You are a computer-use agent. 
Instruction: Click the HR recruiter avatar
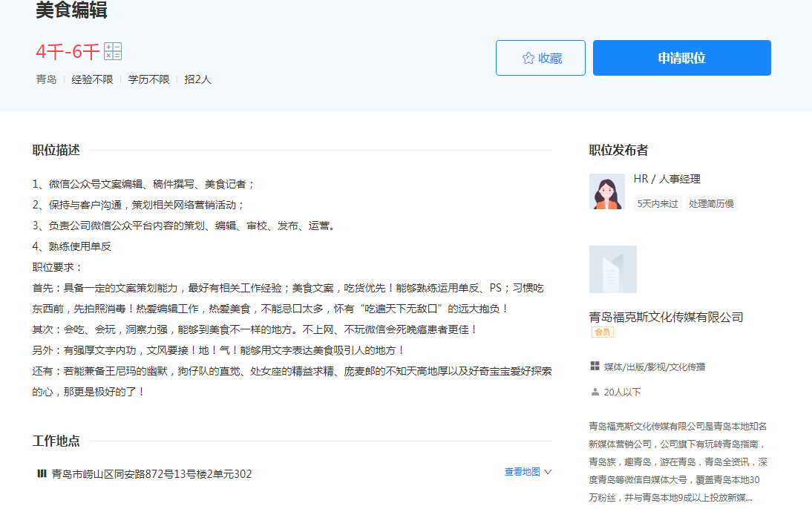[x=606, y=191]
